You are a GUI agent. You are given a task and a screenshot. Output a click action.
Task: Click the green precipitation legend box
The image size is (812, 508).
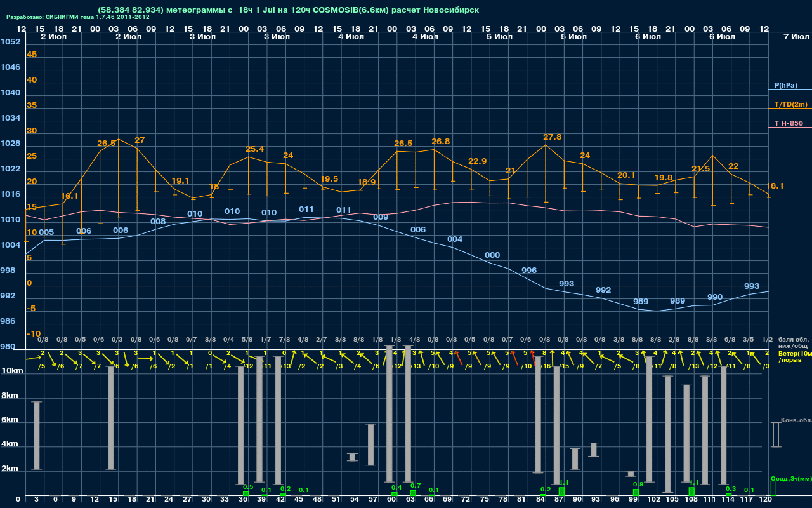[773, 488]
